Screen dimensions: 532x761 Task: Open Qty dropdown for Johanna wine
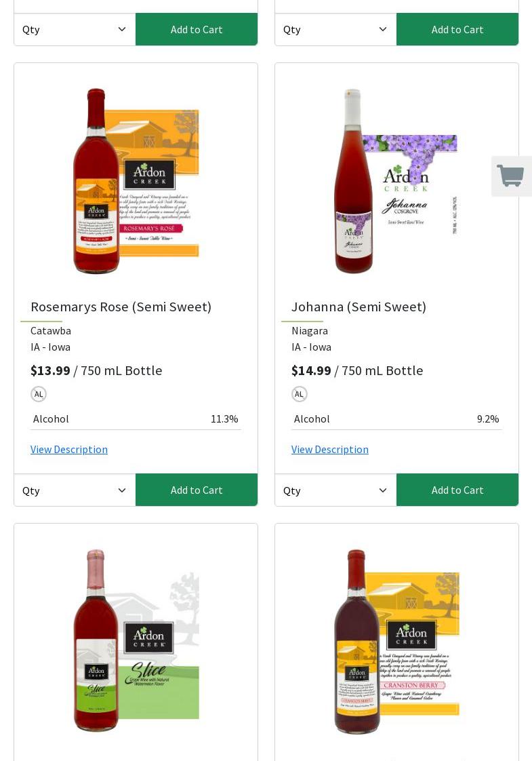[x=335, y=490]
